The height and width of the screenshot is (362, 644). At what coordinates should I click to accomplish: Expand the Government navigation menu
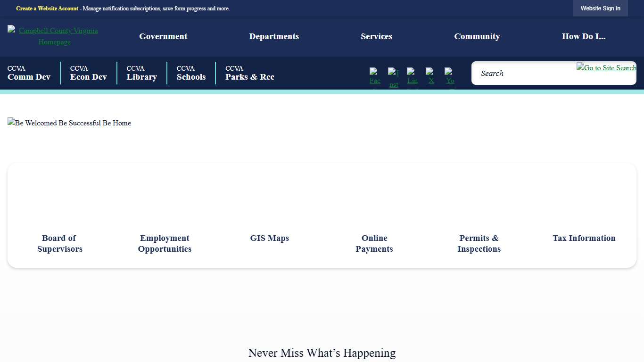pos(163,36)
